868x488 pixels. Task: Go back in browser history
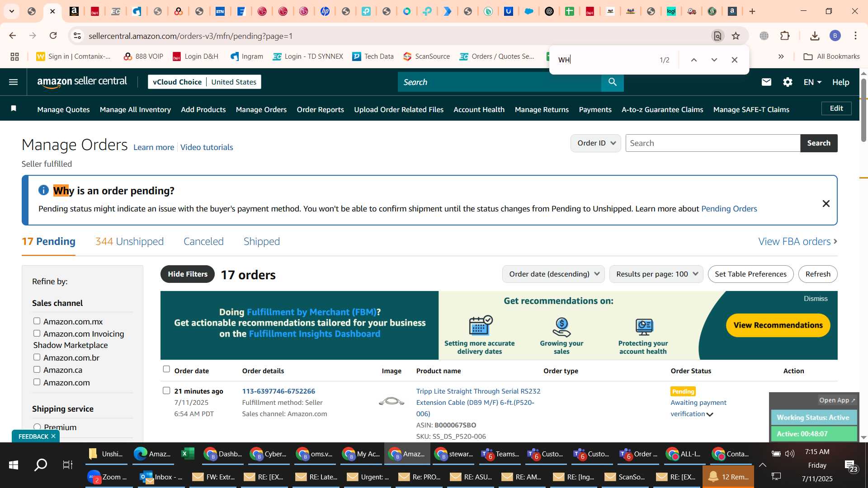click(13, 36)
